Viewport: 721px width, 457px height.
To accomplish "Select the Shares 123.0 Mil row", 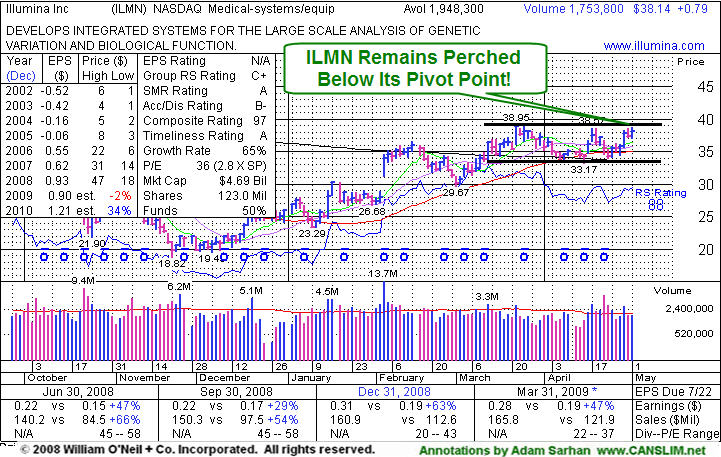I will click(x=205, y=195).
